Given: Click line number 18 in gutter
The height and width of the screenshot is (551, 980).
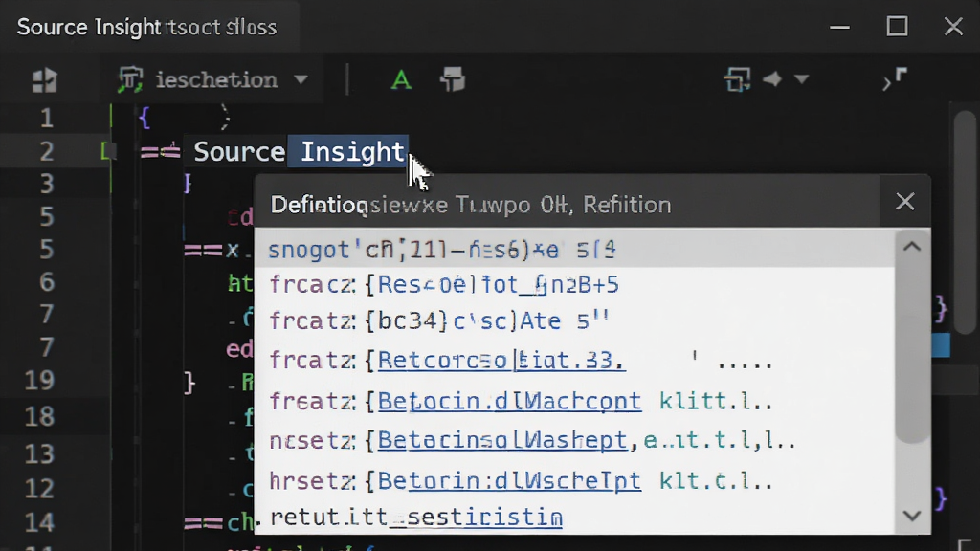Looking at the screenshot, I should point(38,416).
